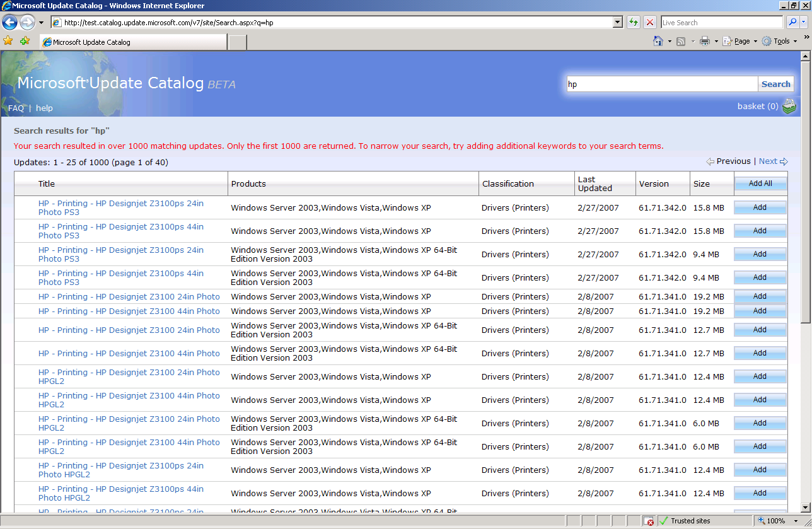This screenshot has height=529, width=812.
Task: Sort by Last Updated column header
Action: click(x=595, y=183)
